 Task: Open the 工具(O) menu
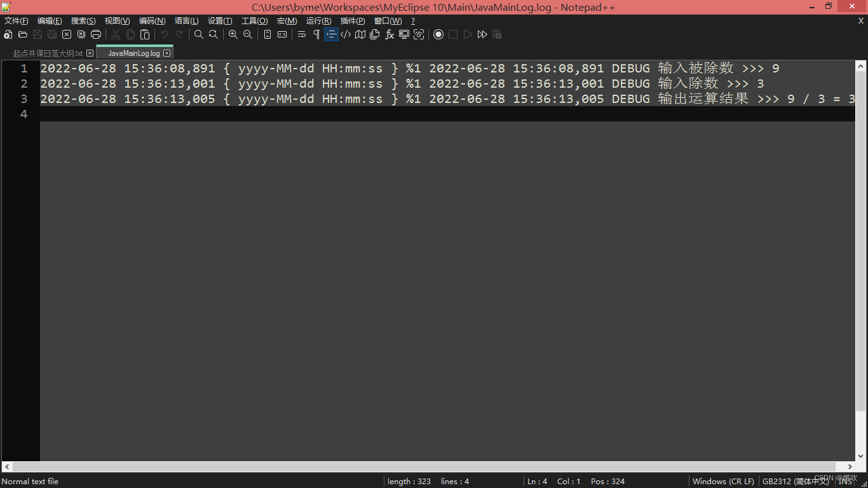pyautogui.click(x=254, y=21)
